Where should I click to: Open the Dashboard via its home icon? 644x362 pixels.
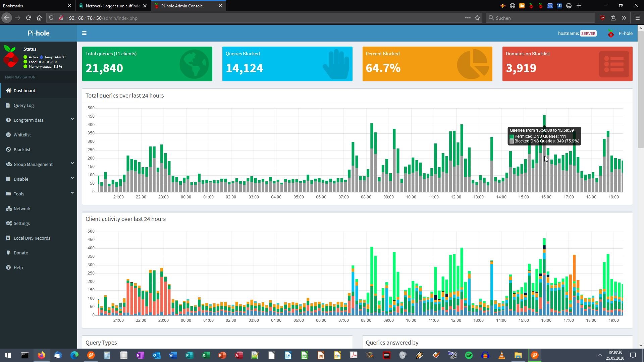click(9, 90)
